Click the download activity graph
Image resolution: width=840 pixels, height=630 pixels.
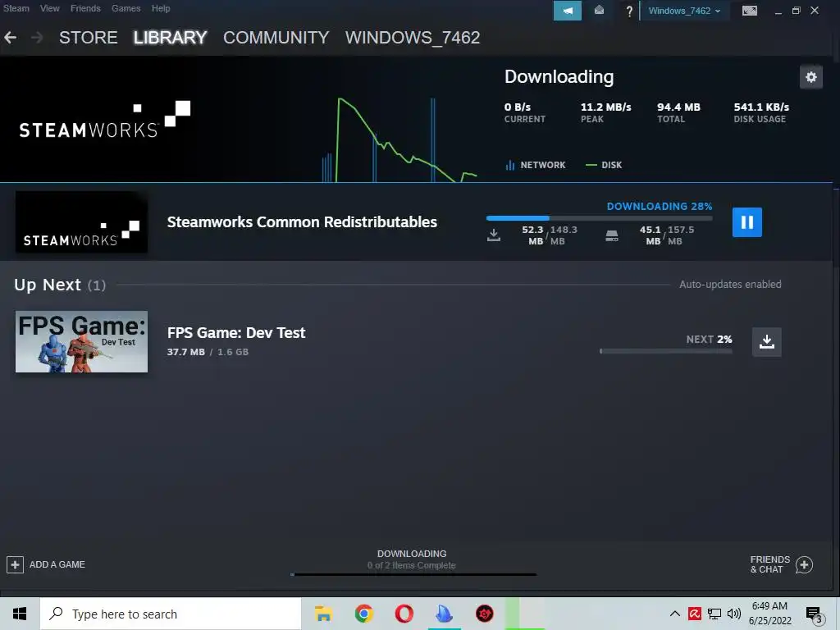pos(399,139)
